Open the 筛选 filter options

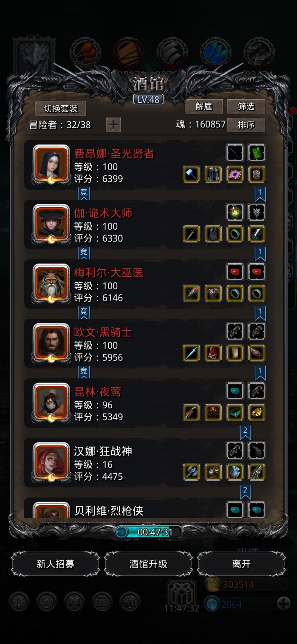tap(246, 107)
